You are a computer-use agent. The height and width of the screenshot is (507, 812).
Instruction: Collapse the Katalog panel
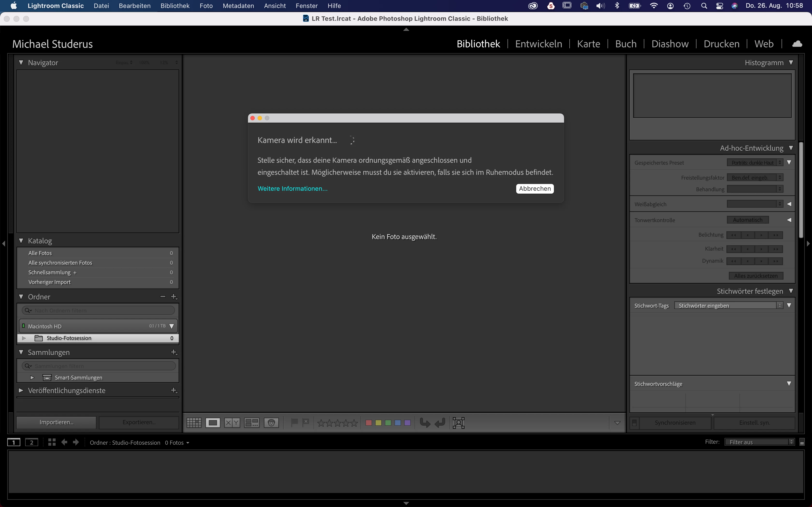21,241
